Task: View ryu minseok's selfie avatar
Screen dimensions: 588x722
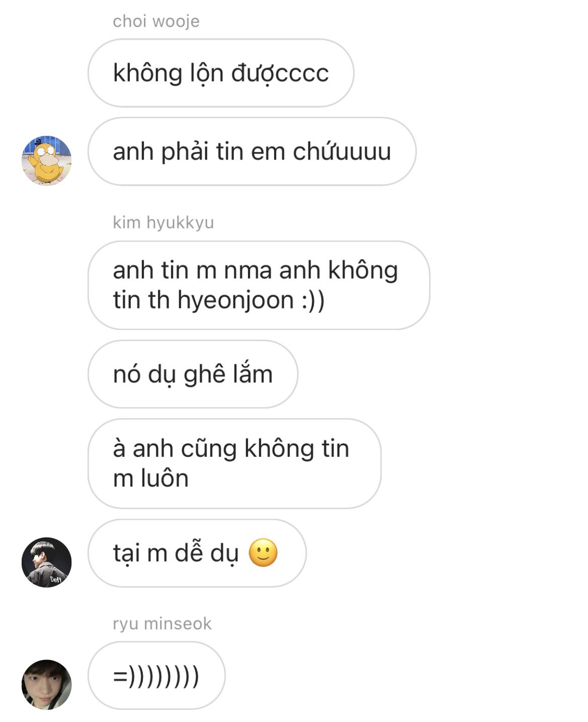Action: (x=46, y=684)
